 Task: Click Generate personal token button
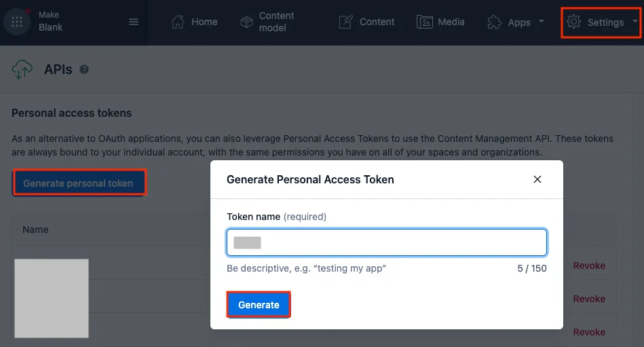79,183
